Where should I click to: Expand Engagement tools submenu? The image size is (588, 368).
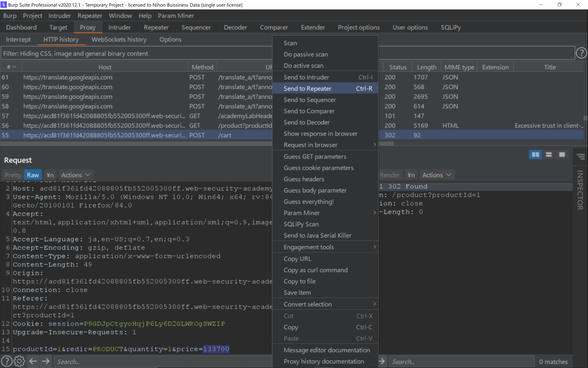(325, 247)
